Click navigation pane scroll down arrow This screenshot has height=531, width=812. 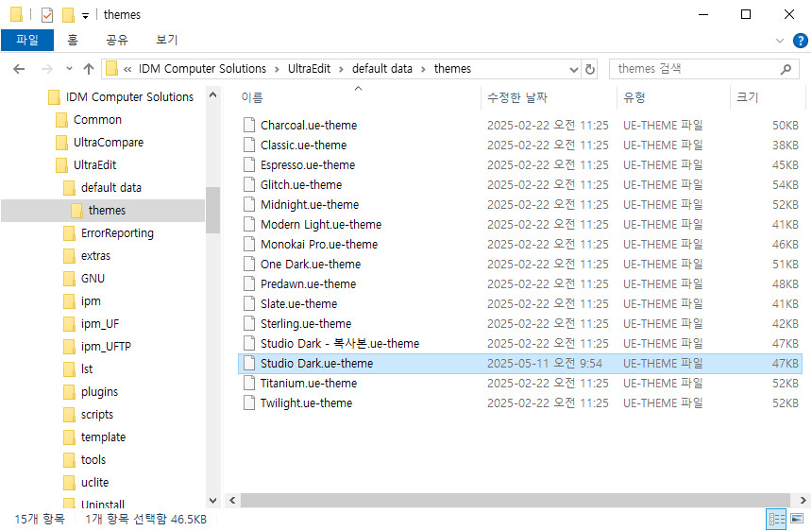[212, 501]
